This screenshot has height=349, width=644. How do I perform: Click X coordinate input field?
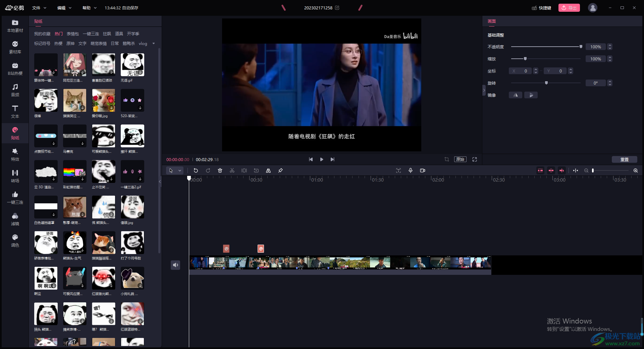(x=521, y=71)
